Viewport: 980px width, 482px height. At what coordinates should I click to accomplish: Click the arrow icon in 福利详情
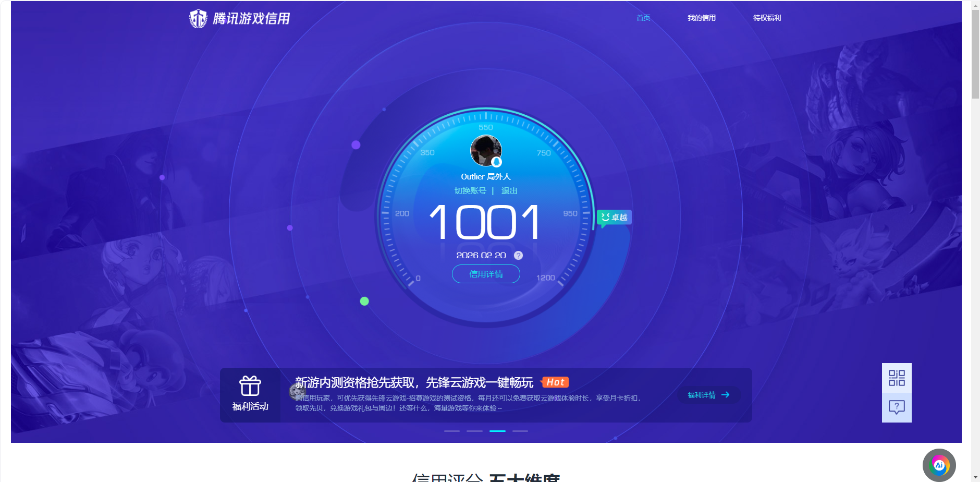click(726, 395)
